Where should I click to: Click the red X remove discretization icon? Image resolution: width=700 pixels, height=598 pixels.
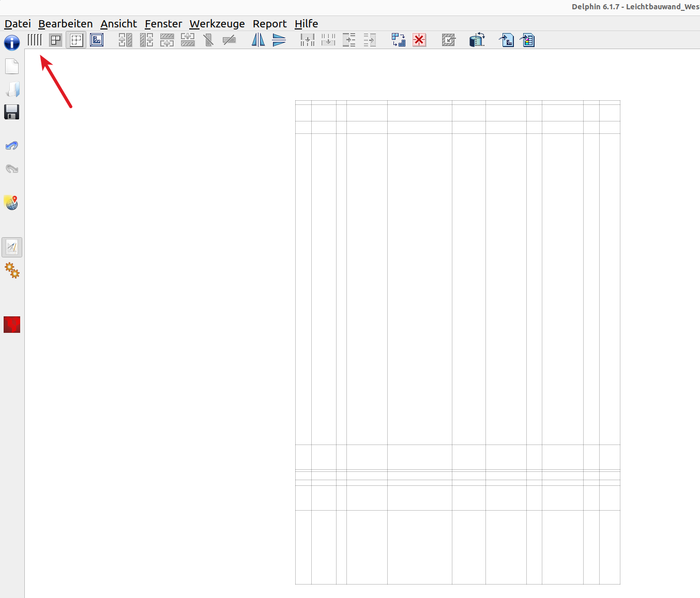[x=419, y=40]
